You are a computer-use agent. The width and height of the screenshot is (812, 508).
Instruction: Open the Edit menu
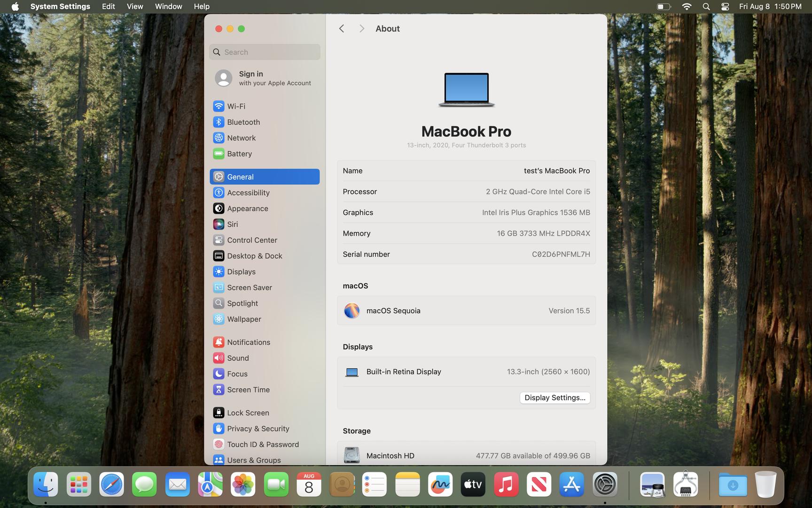[109, 7]
